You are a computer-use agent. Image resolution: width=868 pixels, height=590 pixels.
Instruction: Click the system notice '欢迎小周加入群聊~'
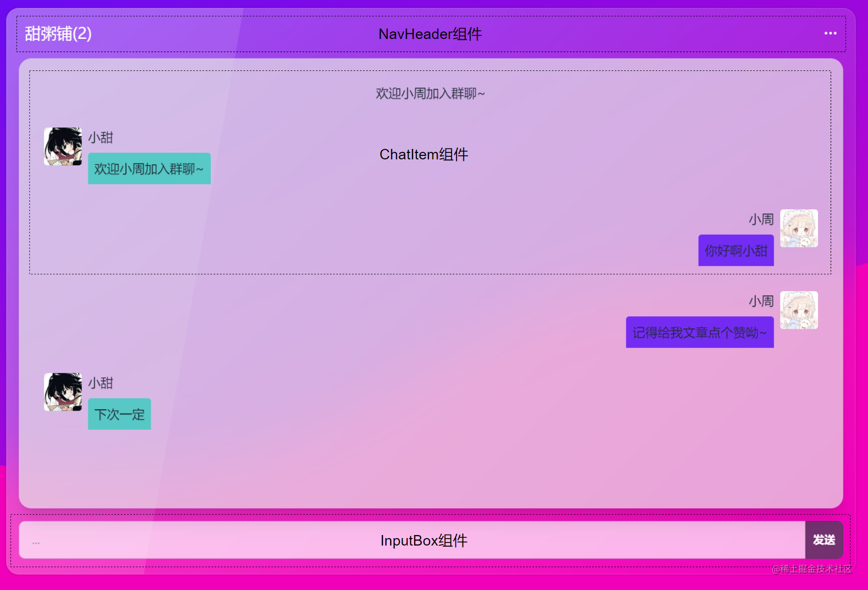click(430, 93)
